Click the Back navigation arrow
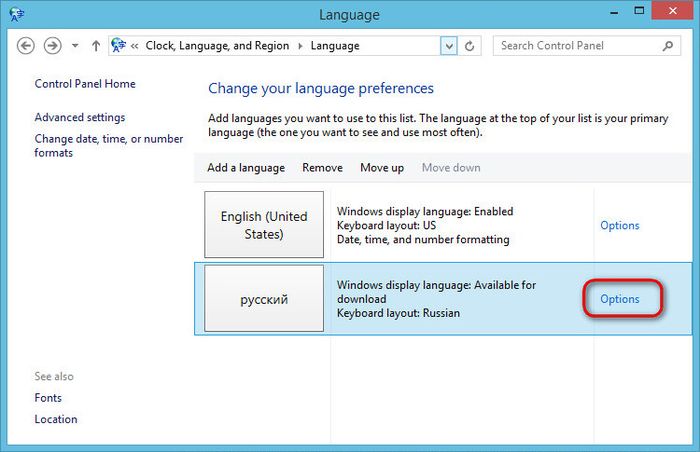The height and width of the screenshot is (452, 700). point(26,46)
